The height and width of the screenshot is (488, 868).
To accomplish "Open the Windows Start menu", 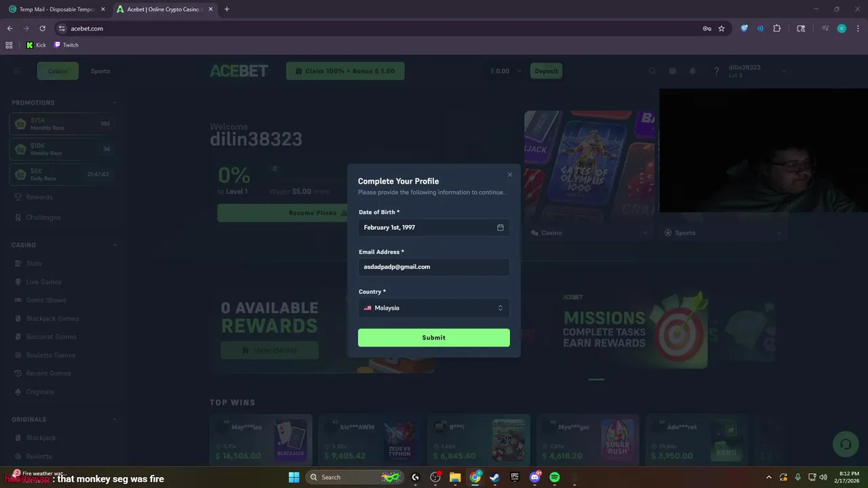I will tap(294, 477).
